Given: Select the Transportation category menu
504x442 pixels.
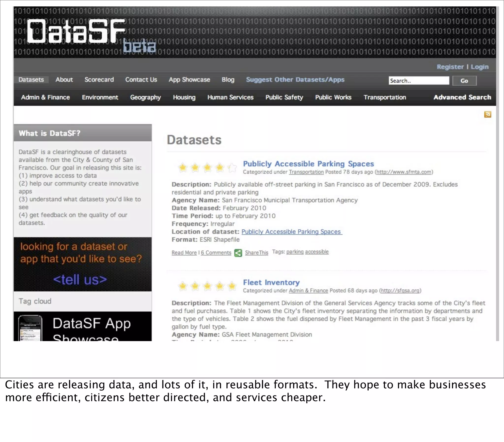Looking at the screenshot, I should point(385,97).
